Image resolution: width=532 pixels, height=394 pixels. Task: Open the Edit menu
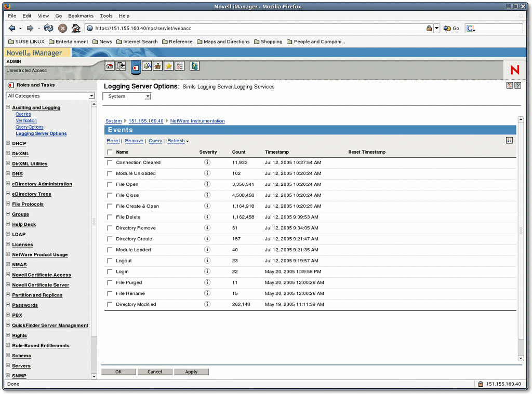pyautogui.click(x=27, y=16)
